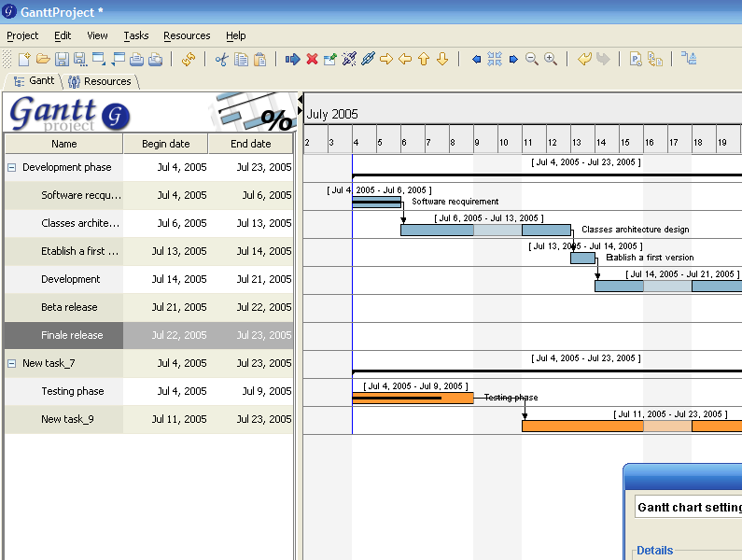
Task: Unindent task with yellow left arrow
Action: coord(405,59)
